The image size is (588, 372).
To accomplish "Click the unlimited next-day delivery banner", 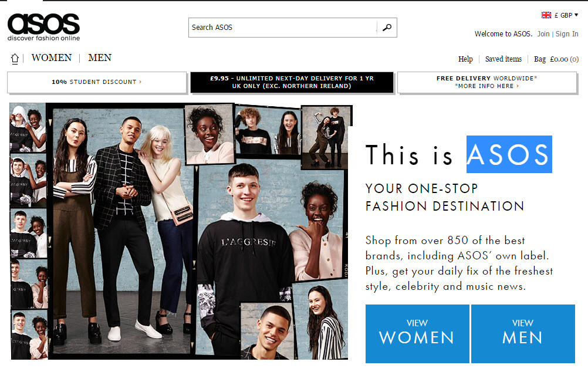I will pos(292,82).
